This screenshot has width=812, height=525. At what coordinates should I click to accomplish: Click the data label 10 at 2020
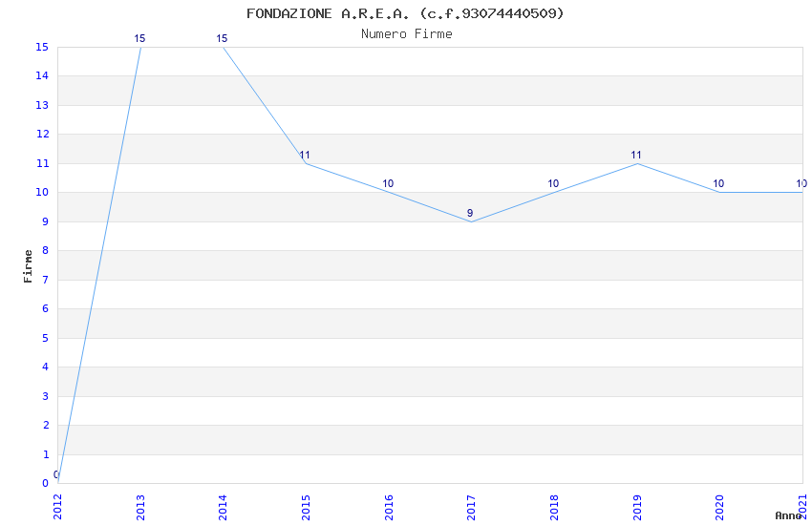pos(718,183)
